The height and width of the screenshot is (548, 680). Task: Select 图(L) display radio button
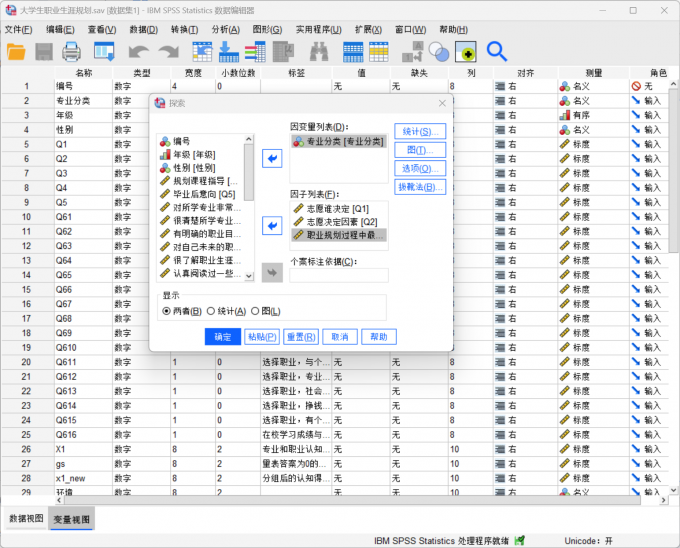tap(255, 311)
